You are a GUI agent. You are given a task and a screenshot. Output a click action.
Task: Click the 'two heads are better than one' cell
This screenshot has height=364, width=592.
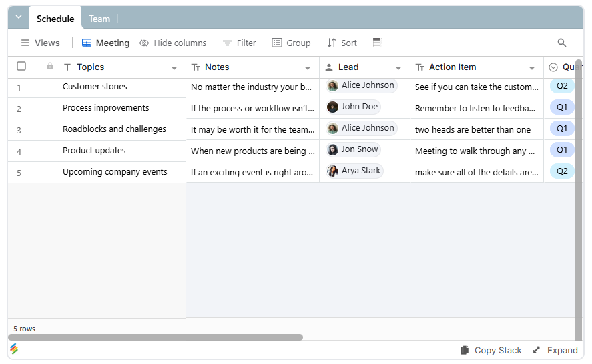pyautogui.click(x=477, y=130)
